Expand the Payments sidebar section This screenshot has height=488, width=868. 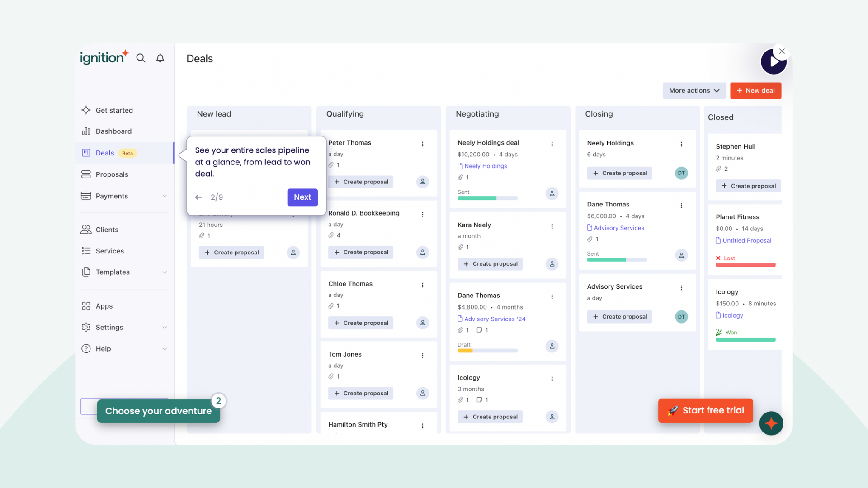165,196
